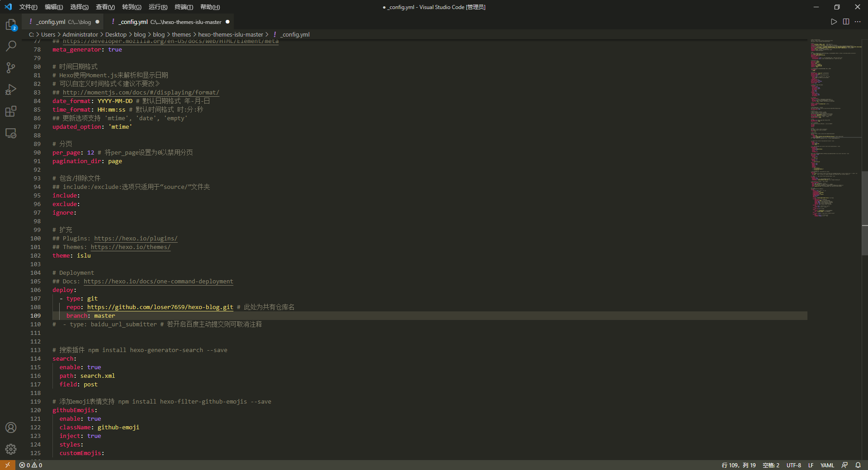Open the UTF-8 encoding picker
Viewport: 868px width, 470px height.
[793, 465]
